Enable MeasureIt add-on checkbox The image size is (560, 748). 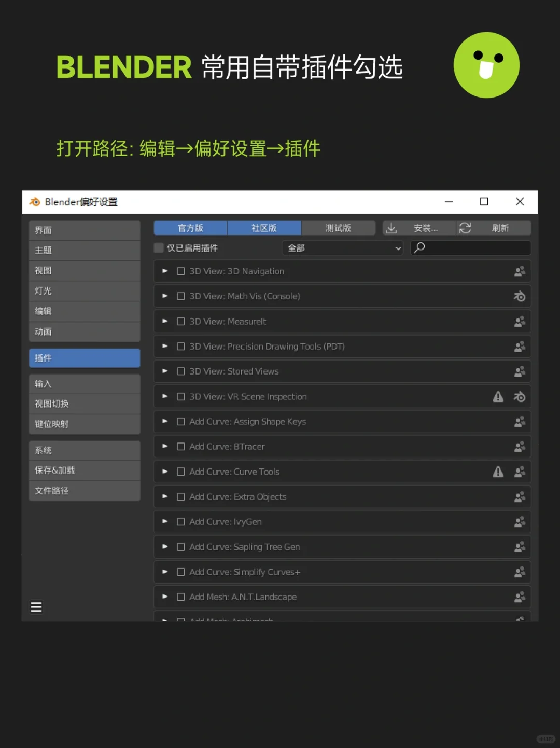click(181, 322)
